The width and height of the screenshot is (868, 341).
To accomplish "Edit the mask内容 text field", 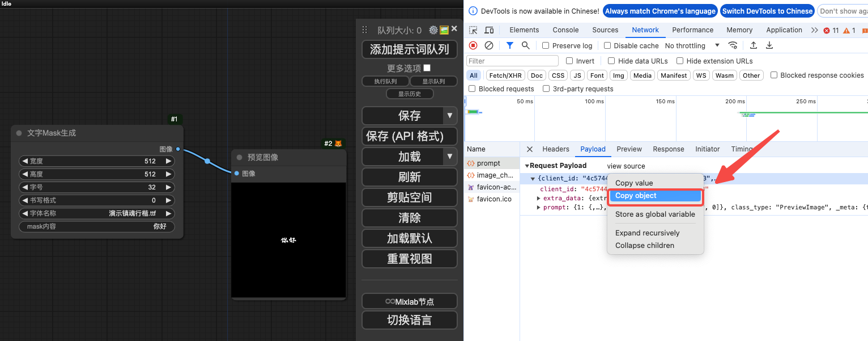I will (96, 226).
